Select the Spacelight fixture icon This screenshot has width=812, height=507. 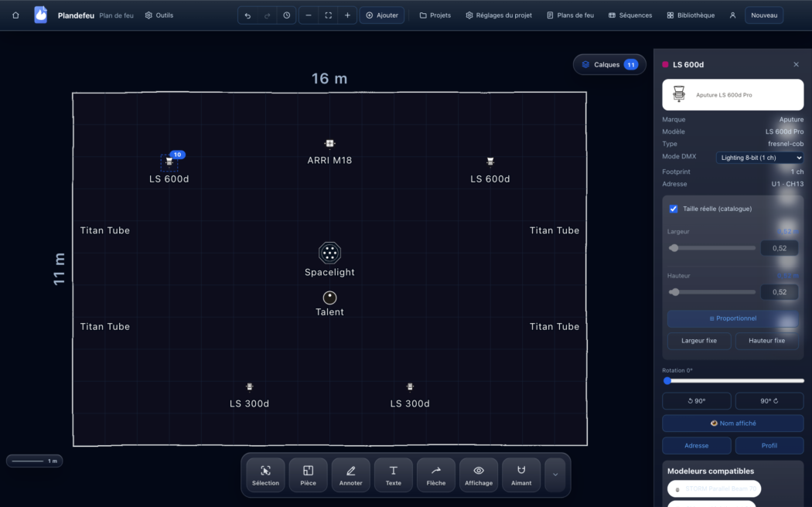(x=330, y=253)
